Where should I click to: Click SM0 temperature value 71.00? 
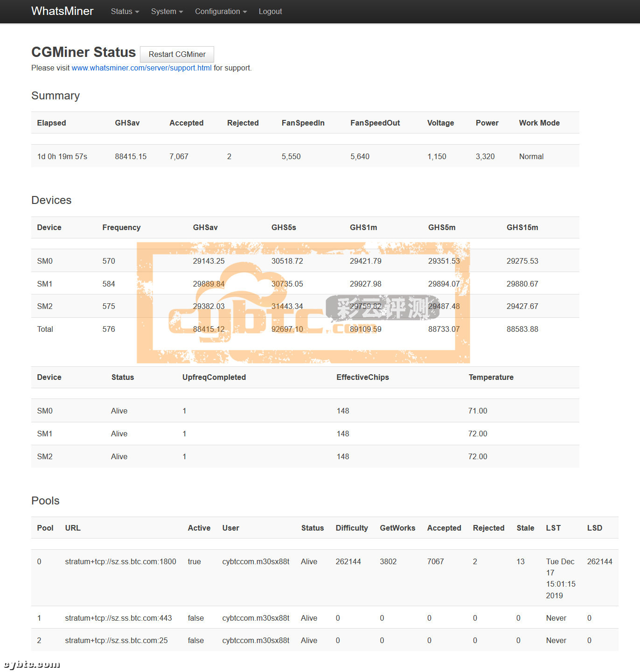point(478,411)
